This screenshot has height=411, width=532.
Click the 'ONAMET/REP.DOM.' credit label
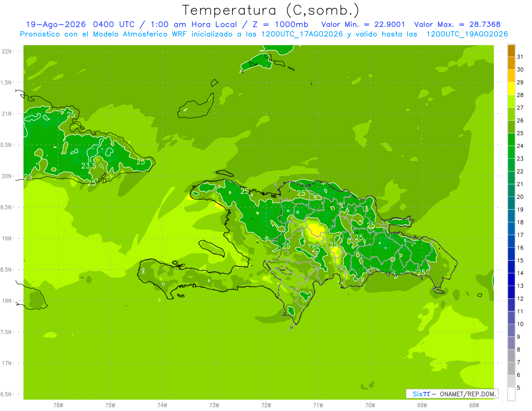coord(468,394)
